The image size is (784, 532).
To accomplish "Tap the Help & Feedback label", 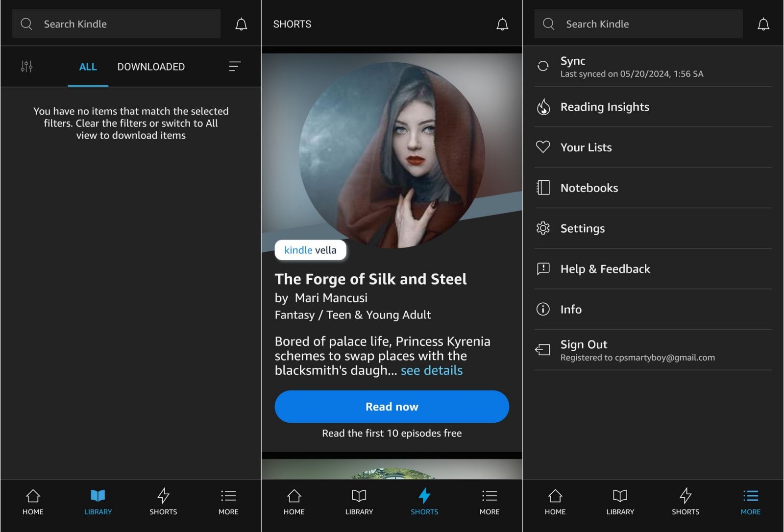I will (605, 269).
